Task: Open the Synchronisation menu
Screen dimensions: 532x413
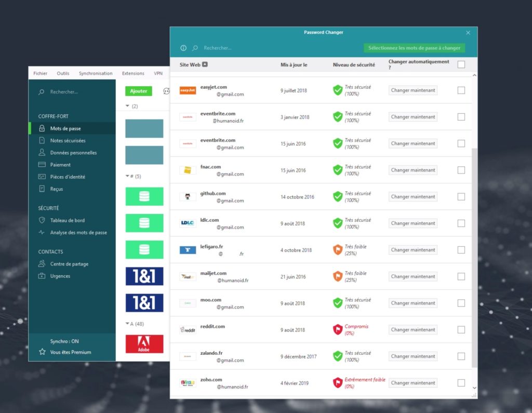Action: click(x=96, y=73)
